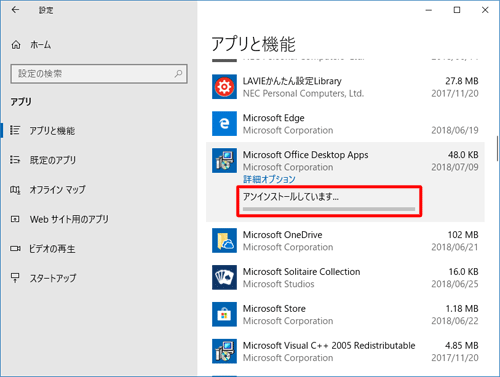This screenshot has height=377, width=500.
Task: Click the LAVIEかんたん設定Library gear icon
Action: [x=224, y=87]
